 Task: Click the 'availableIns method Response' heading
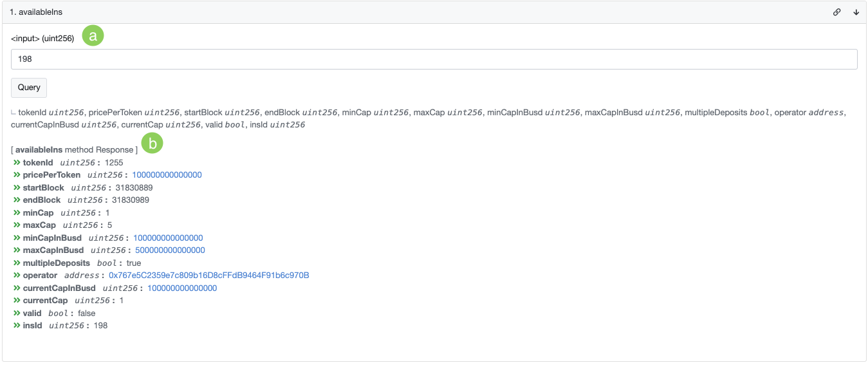(x=74, y=149)
